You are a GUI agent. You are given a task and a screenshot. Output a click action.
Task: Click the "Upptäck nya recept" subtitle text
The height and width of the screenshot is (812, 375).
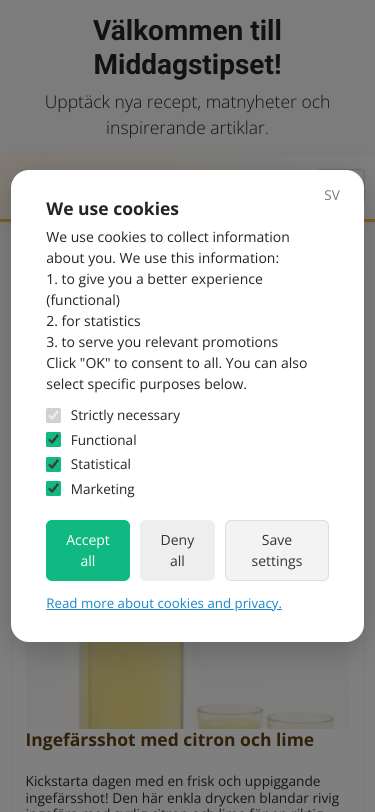point(187,114)
